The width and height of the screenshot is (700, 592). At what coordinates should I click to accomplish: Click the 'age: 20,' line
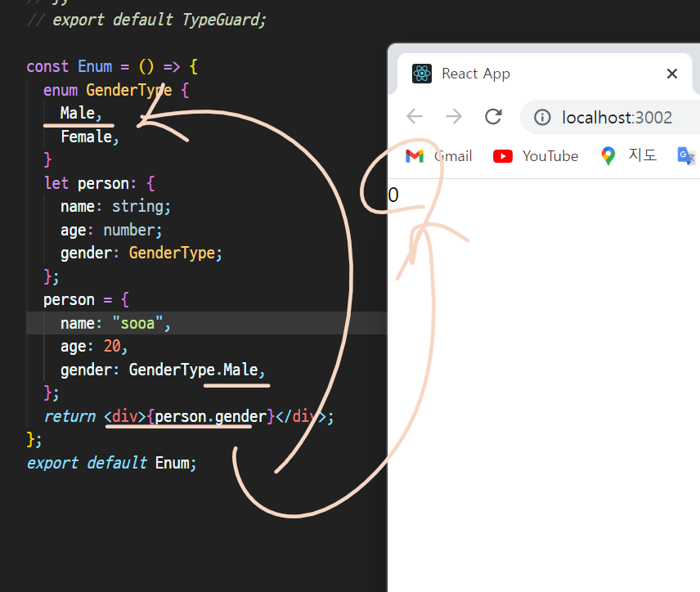(x=94, y=347)
